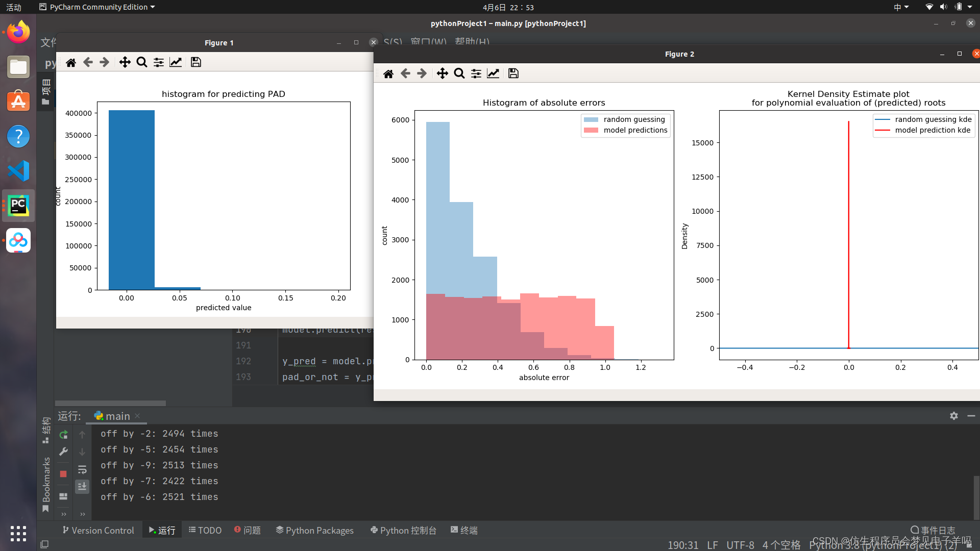Open the 项目 project side panel
The image size is (980, 551).
coord(46,91)
